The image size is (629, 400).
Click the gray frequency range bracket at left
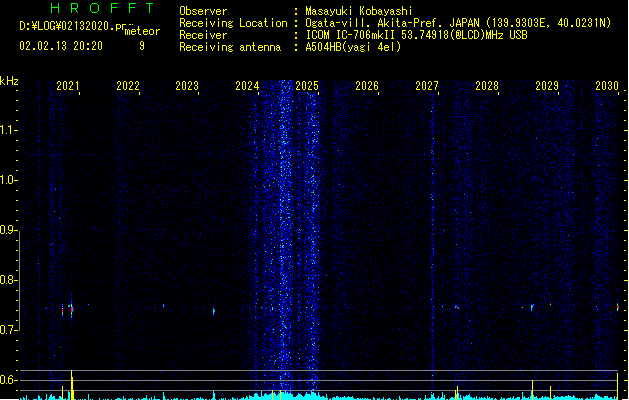coord(19,281)
